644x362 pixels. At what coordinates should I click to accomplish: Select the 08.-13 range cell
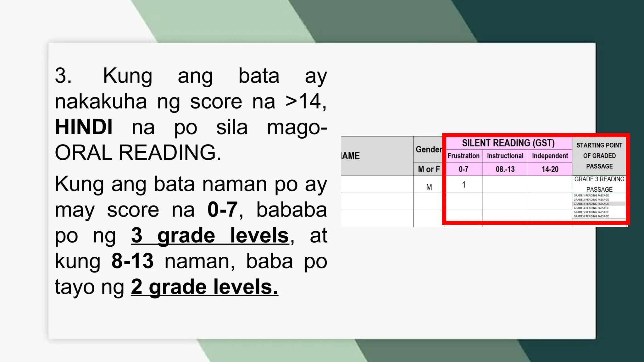[x=505, y=169]
